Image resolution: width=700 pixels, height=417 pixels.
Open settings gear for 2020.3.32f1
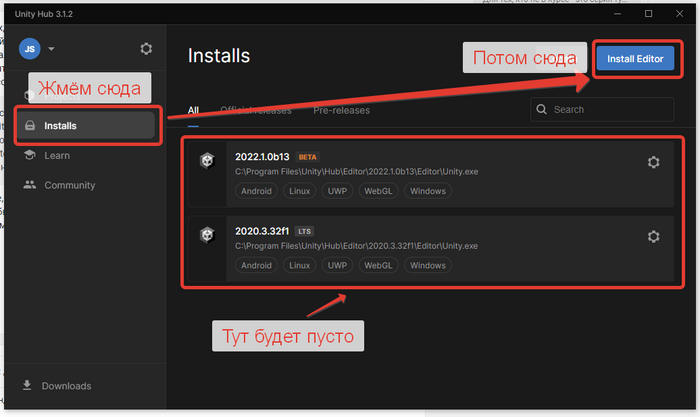coord(654,236)
